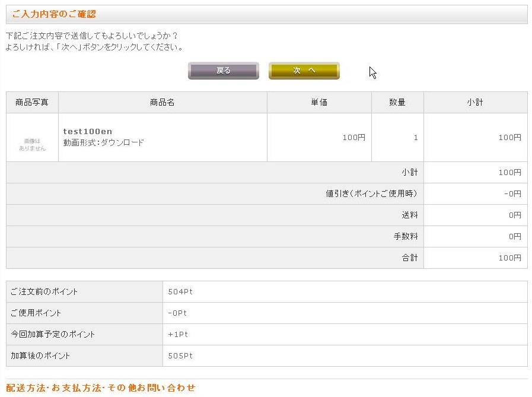Click the 戻る (back) button
This screenshot has width=532, height=397.
tap(223, 71)
